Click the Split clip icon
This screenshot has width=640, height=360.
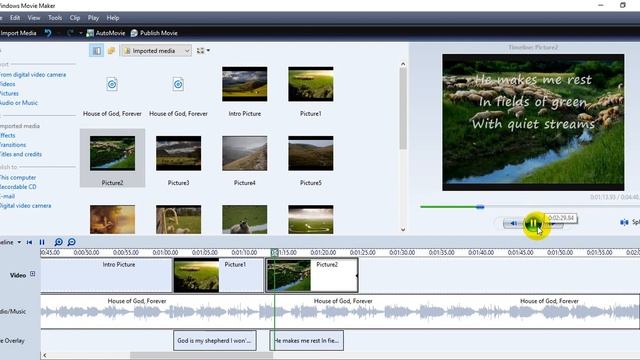tap(624, 222)
